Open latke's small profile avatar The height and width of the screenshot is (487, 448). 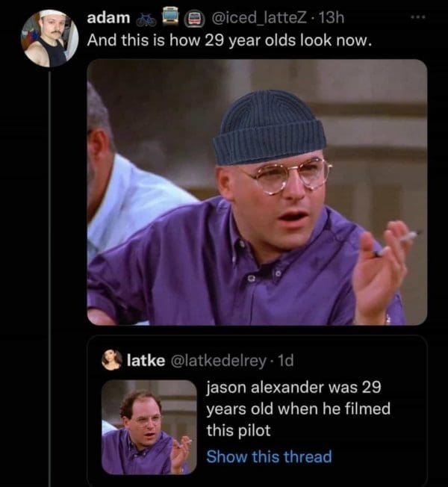[x=112, y=360]
